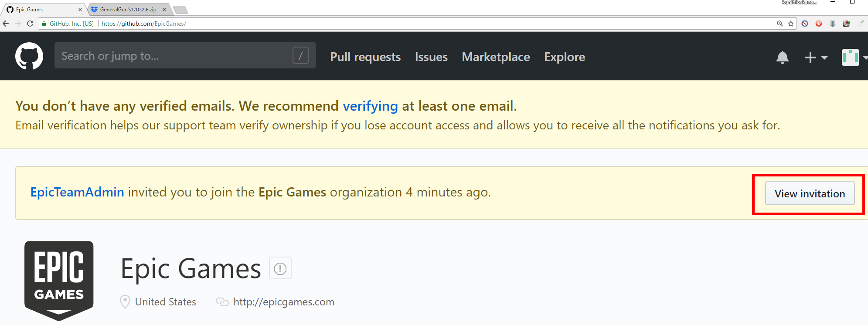The width and height of the screenshot is (868, 325).
Task: Bookmark this page with the star icon
Action: point(791,24)
